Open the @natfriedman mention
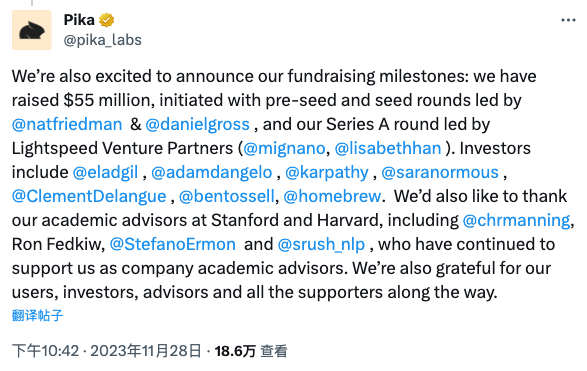The height and width of the screenshot is (371, 587). (x=67, y=124)
